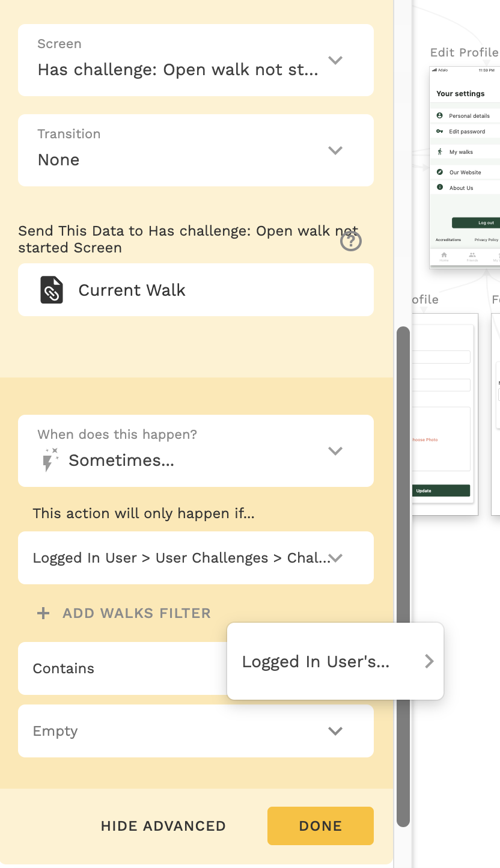500x868 pixels.
Task: Click the Edit password key icon
Action: [439, 131]
